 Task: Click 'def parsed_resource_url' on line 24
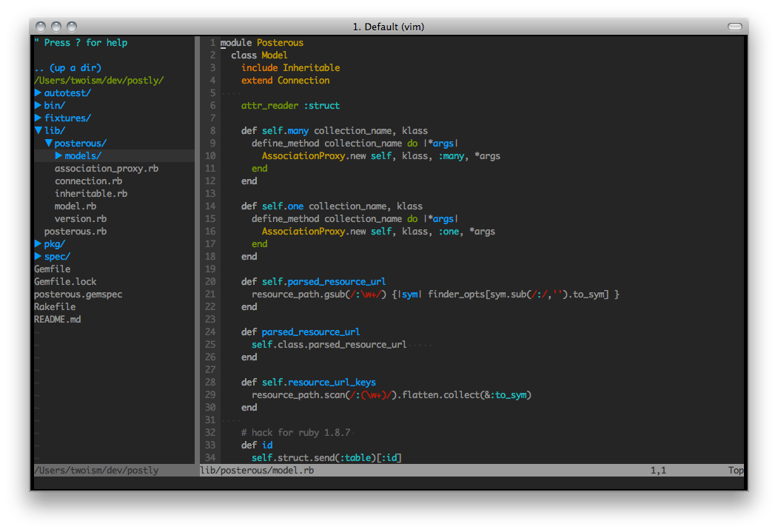click(x=301, y=332)
